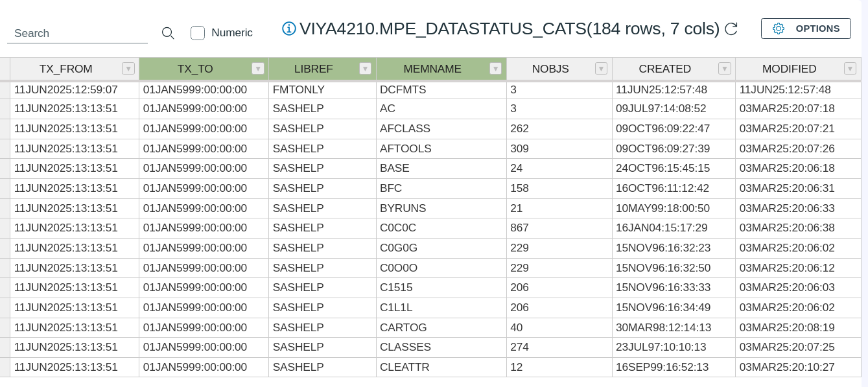Click the FMTONLY libref cell
Screen dimensions: 868x387
click(x=299, y=90)
